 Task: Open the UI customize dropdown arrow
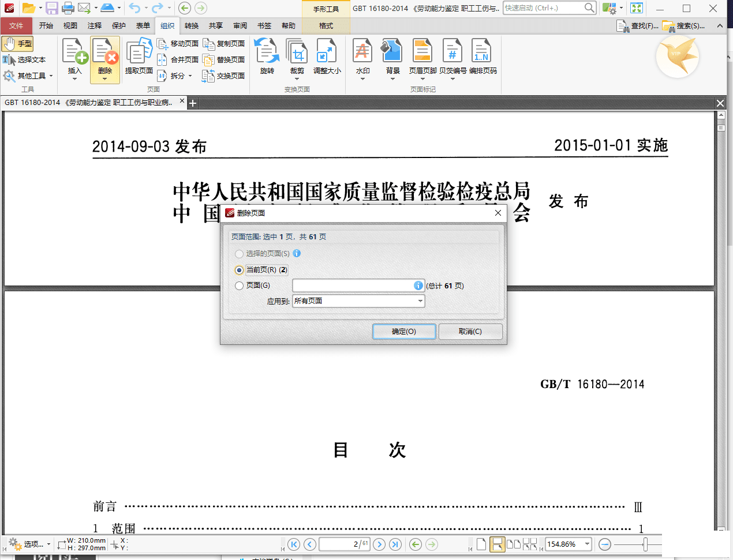(x=621, y=8)
